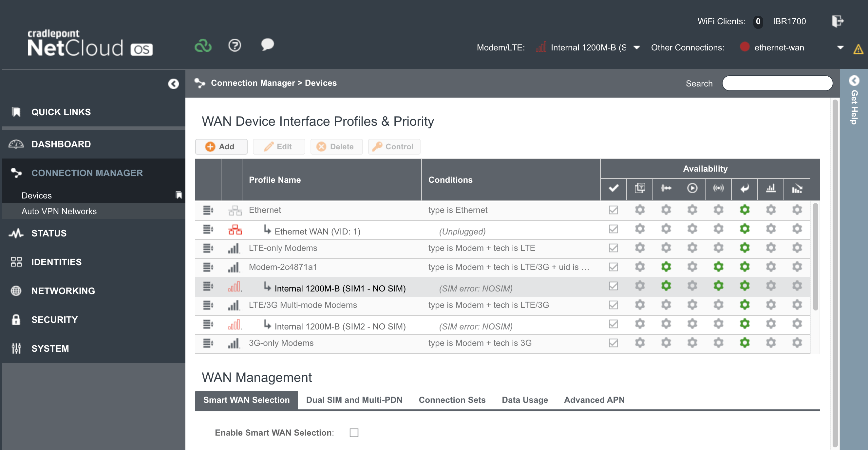Expand the Other Connections ethernet-wan dropdown
The height and width of the screenshot is (450, 868).
pos(840,47)
